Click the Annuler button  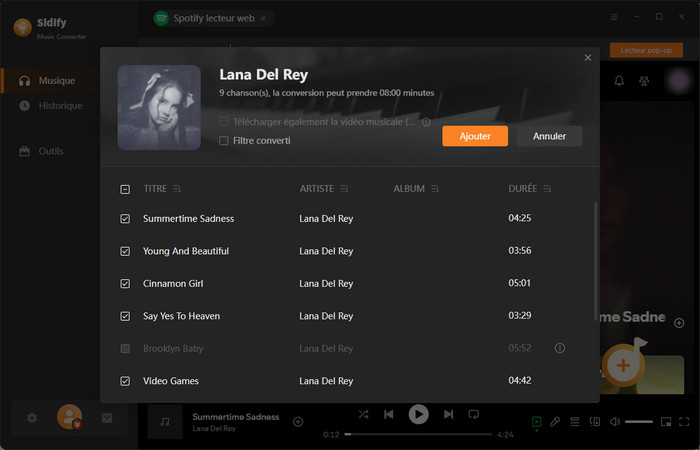[549, 136]
